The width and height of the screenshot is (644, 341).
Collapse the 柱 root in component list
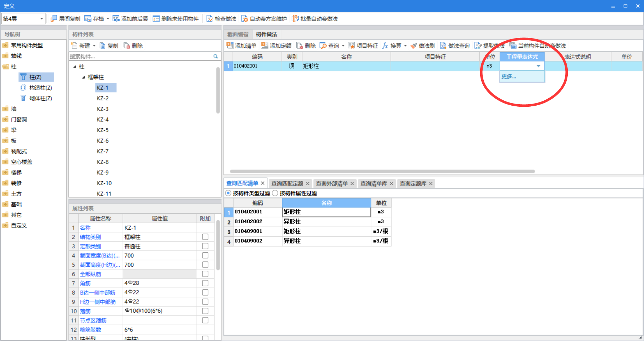point(74,67)
